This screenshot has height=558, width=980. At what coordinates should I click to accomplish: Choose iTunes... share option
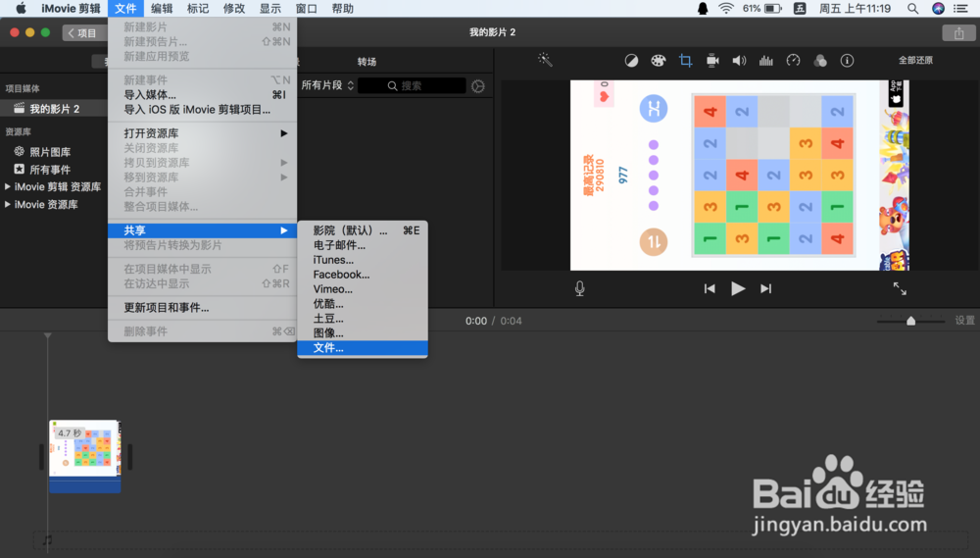(x=363, y=260)
